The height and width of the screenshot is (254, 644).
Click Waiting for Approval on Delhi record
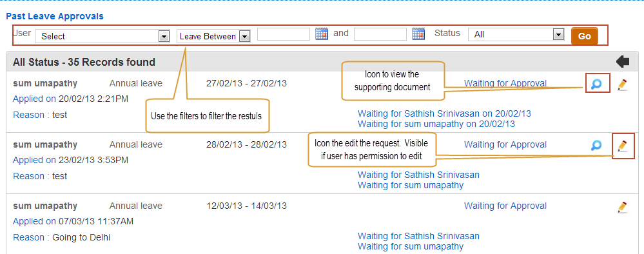(505, 206)
